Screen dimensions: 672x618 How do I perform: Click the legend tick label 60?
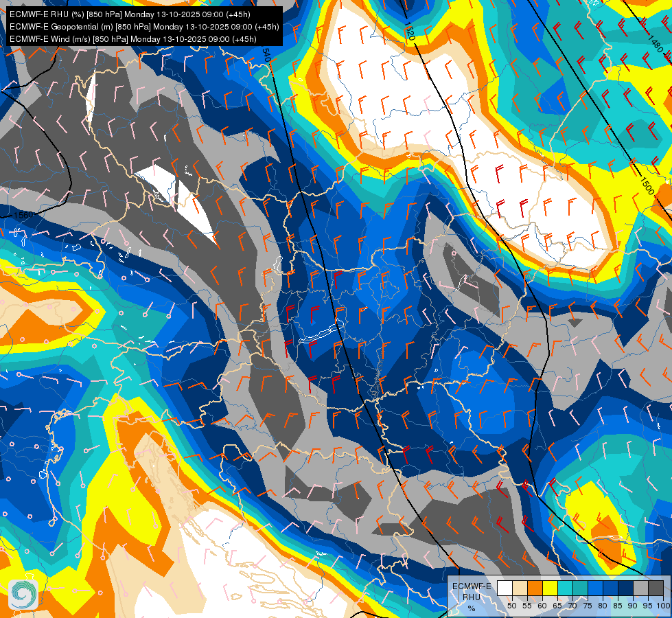click(x=542, y=606)
